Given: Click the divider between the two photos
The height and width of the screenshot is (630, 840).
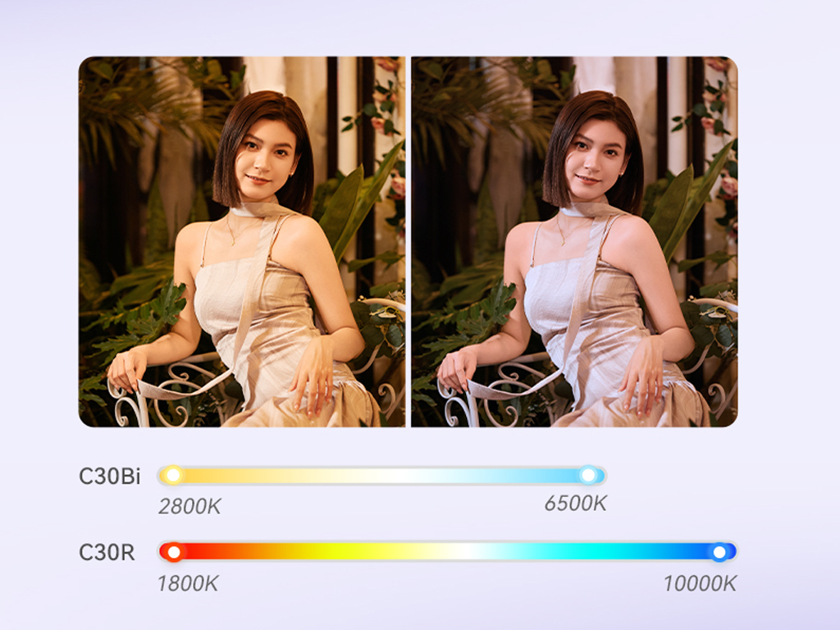Looking at the screenshot, I should coord(409,242).
